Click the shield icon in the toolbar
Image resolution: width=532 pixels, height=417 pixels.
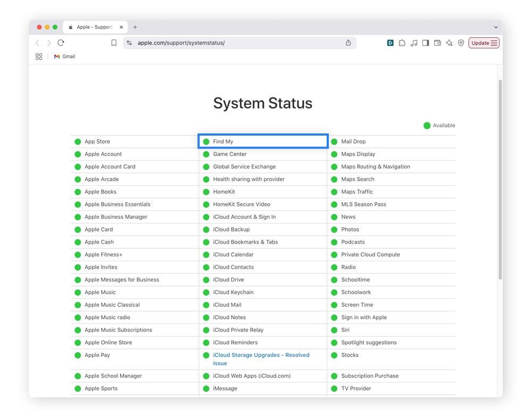click(x=461, y=43)
